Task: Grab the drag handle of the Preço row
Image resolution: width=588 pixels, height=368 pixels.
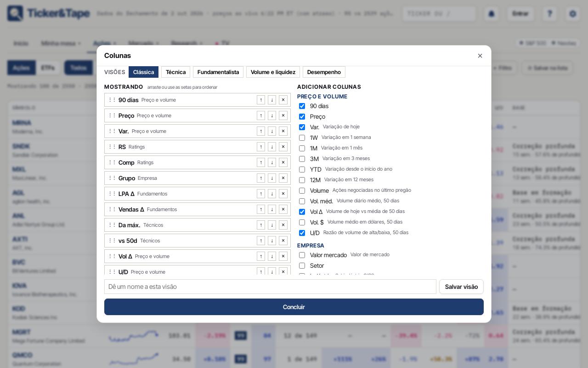Action: click(112, 115)
